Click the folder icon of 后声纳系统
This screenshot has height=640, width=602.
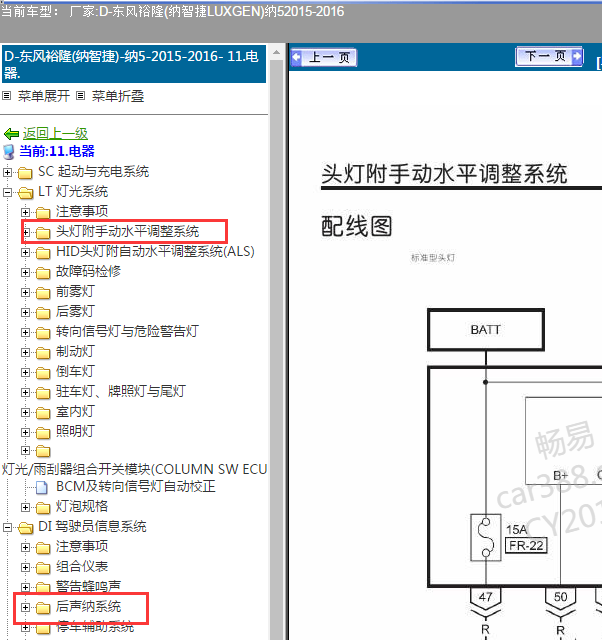pyautogui.click(x=43, y=608)
